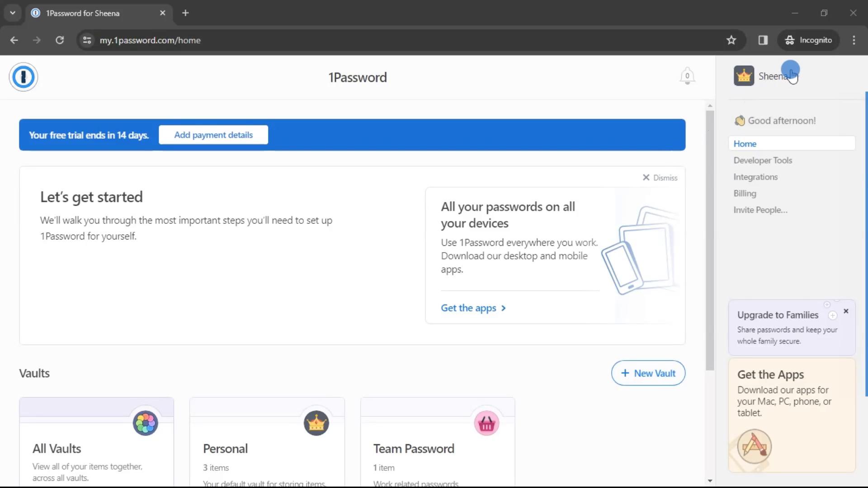Click Get the apps link

point(473,307)
